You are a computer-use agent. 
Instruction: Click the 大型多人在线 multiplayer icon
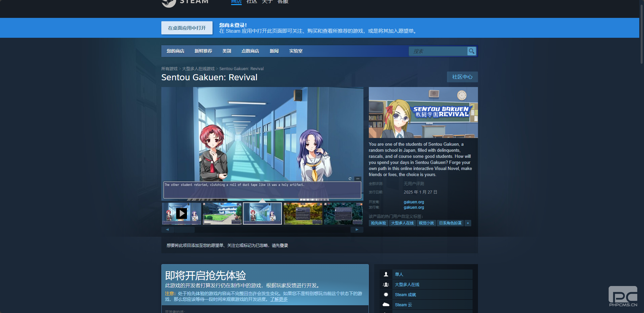pos(386,284)
